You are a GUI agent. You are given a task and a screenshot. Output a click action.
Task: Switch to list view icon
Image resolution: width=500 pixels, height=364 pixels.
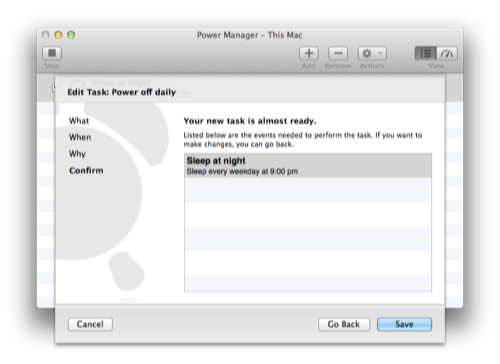[425, 53]
